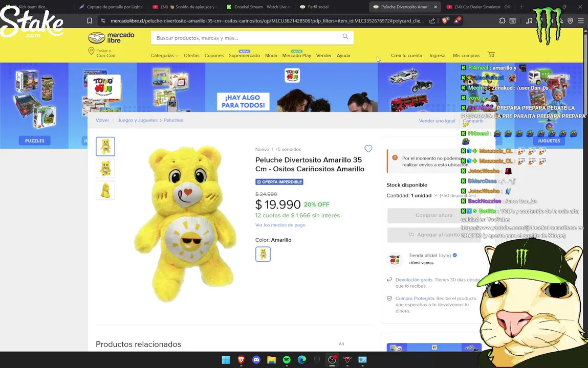This screenshot has height=368, width=588.
Task: Open Ayuda menu item
Action: coord(343,55)
